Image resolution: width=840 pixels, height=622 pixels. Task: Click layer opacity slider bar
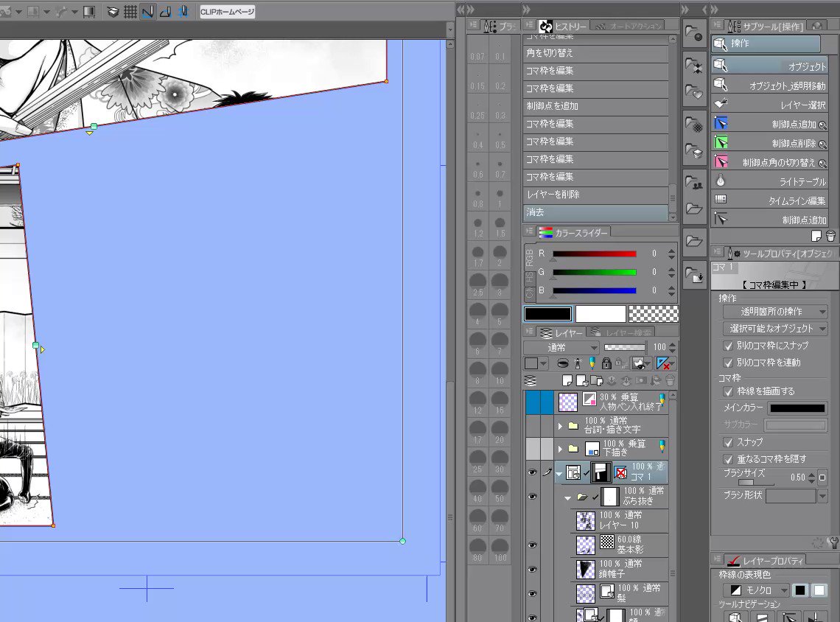[x=625, y=347]
